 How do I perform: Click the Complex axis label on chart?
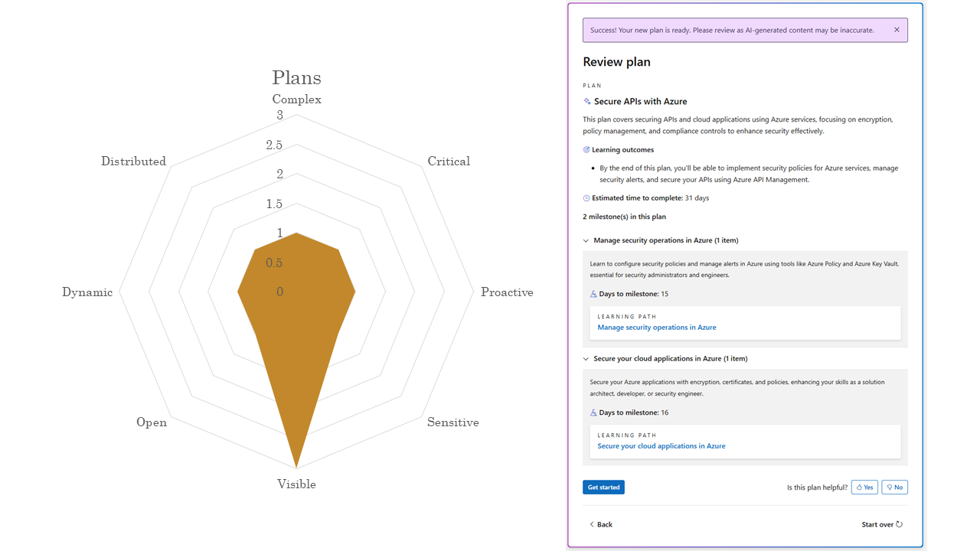tap(297, 99)
